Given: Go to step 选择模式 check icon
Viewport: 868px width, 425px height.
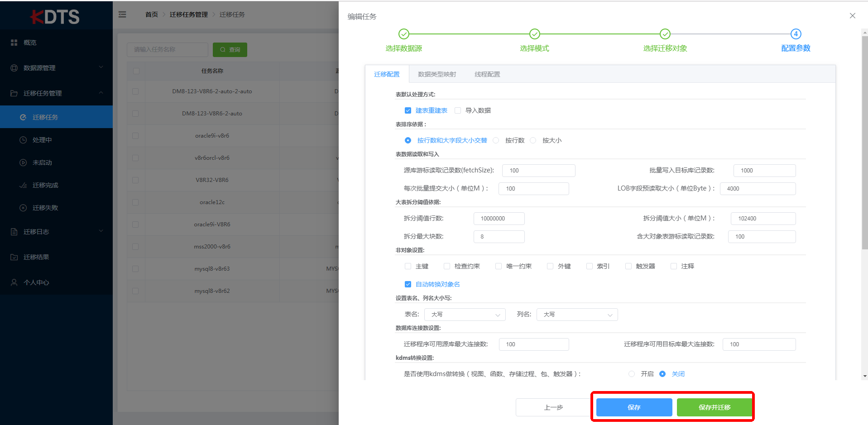Looking at the screenshot, I should [535, 34].
